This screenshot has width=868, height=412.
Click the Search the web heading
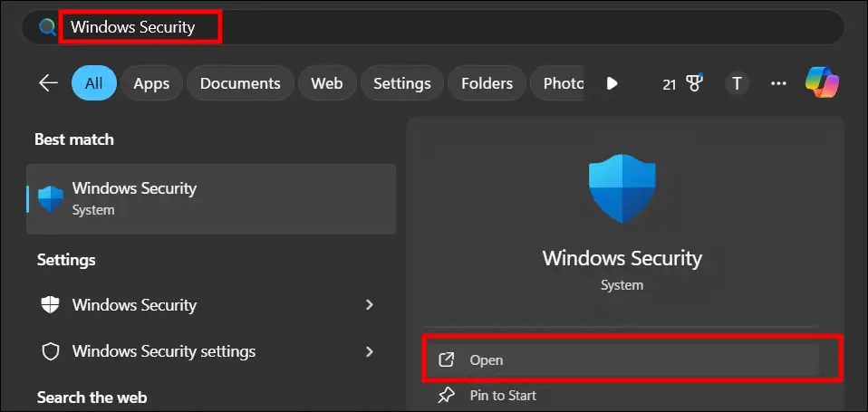tap(92, 398)
